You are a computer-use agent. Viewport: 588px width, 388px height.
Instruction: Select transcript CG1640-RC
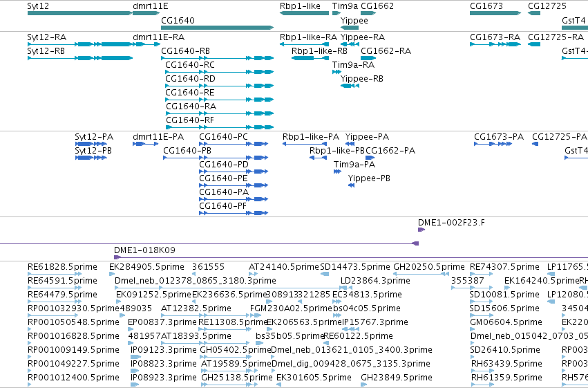[x=220, y=72]
